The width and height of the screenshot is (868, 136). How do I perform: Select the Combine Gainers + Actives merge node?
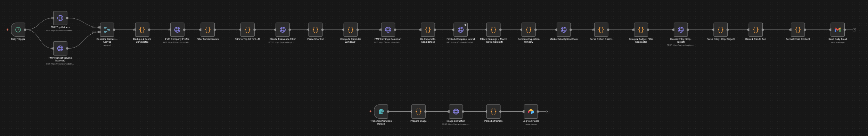click(107, 30)
